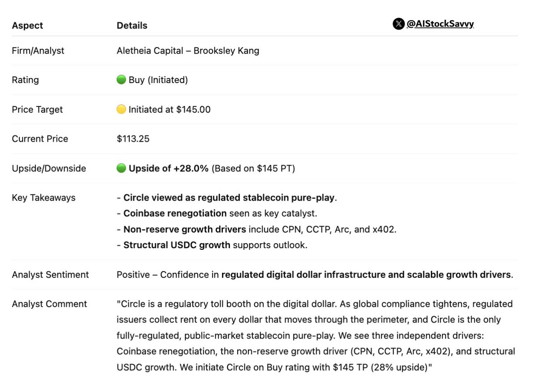Click the Price Target row label
The image size is (537, 392).
[x=37, y=110]
